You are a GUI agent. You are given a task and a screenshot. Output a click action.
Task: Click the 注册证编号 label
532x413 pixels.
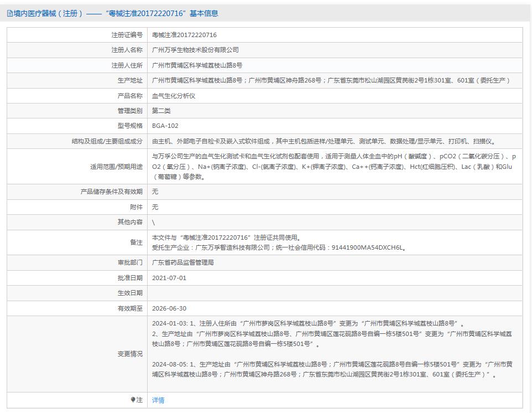(x=127, y=35)
